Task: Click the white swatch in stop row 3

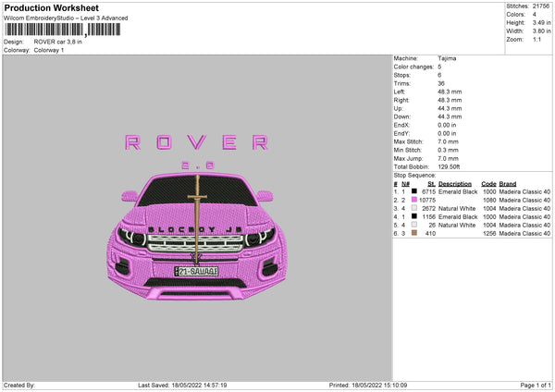Action: pyautogui.click(x=414, y=208)
